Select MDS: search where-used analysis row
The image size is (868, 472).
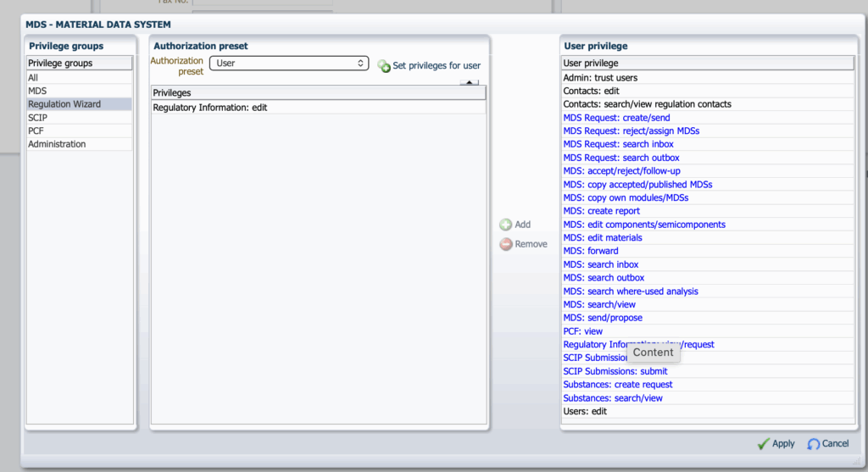(x=708, y=291)
